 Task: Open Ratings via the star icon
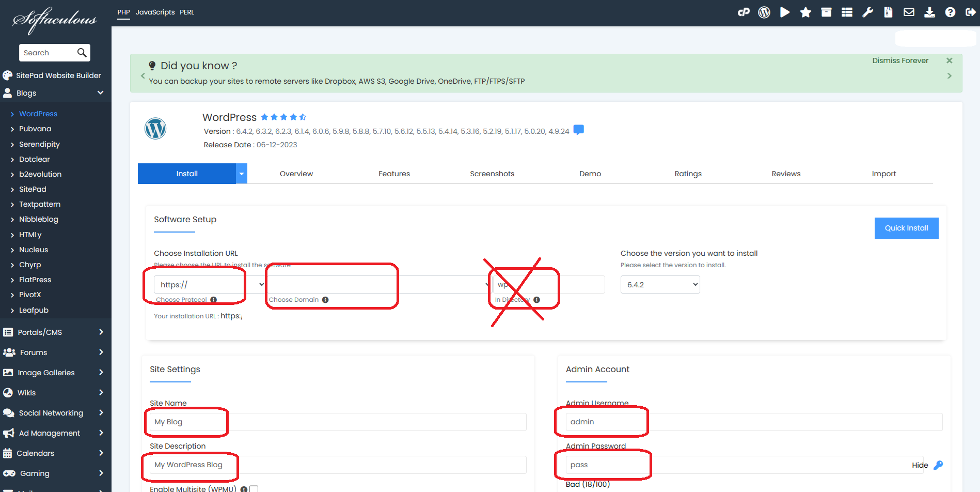[805, 12]
